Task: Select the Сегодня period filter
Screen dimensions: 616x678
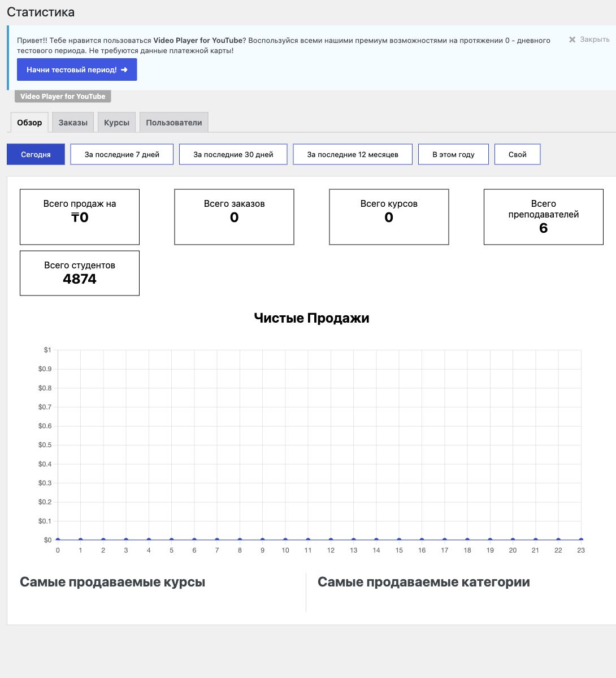Action: point(36,154)
